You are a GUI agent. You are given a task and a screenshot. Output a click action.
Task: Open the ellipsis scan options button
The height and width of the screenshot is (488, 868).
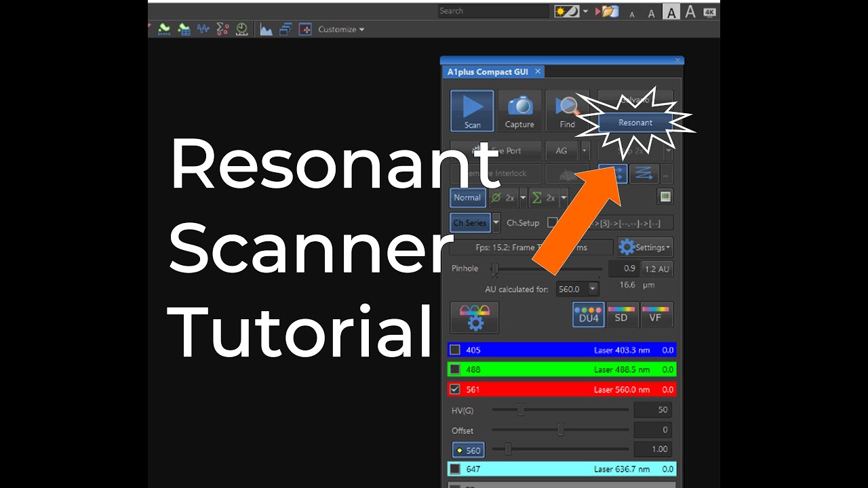pos(667,174)
